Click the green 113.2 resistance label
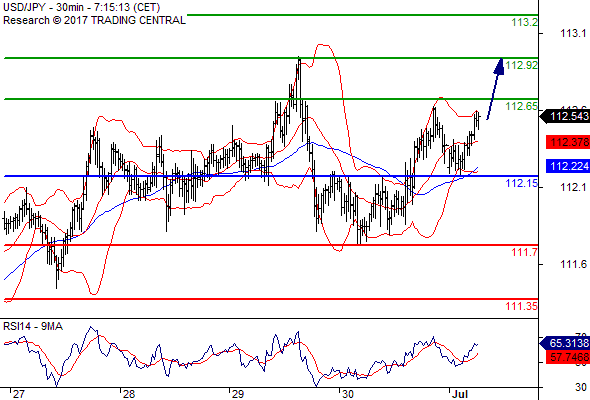Image resolution: width=590 pixels, height=400 pixels. [525, 22]
